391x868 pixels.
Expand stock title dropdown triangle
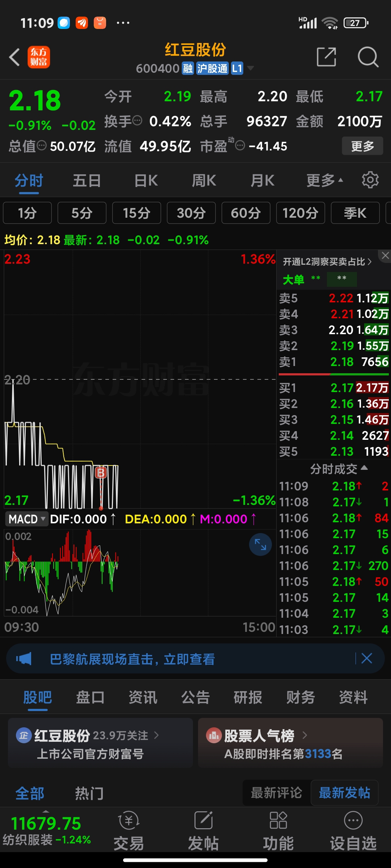pyautogui.click(x=250, y=68)
